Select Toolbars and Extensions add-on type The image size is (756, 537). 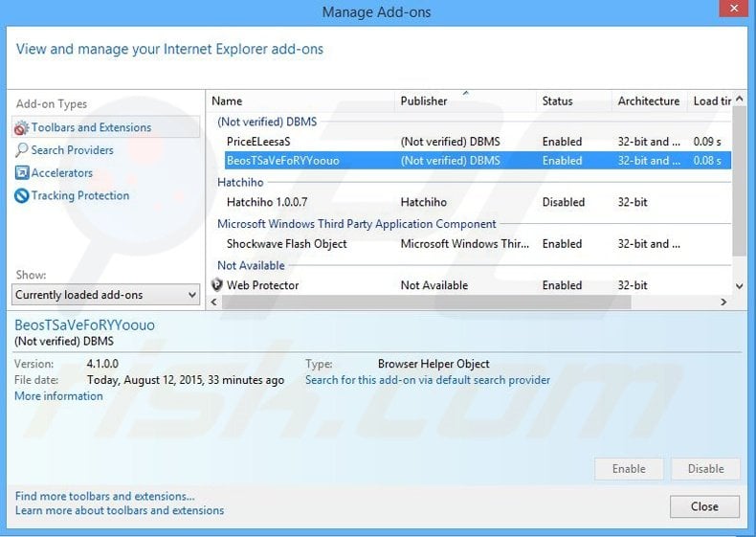pyautogui.click(x=105, y=127)
